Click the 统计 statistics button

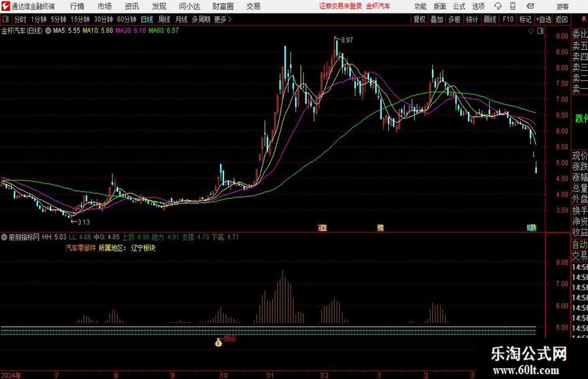pos(472,19)
